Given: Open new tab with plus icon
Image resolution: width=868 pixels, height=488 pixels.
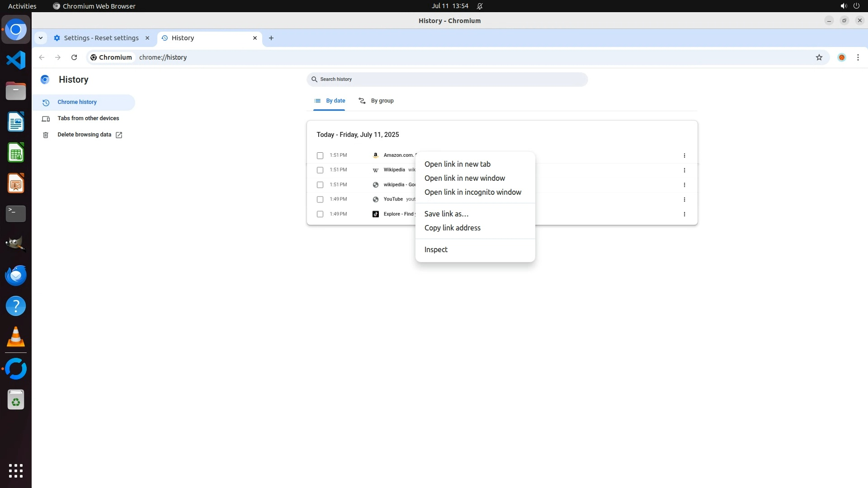Looking at the screenshot, I should click(x=271, y=38).
